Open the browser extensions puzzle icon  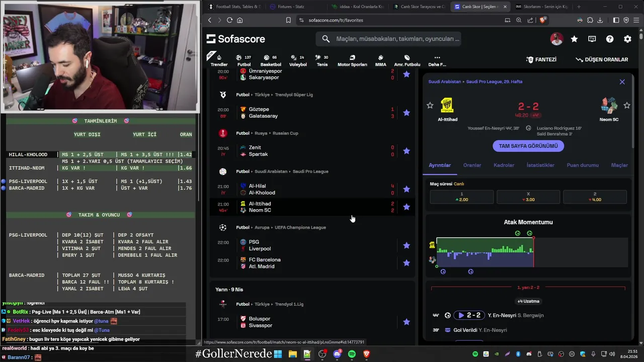(590, 20)
